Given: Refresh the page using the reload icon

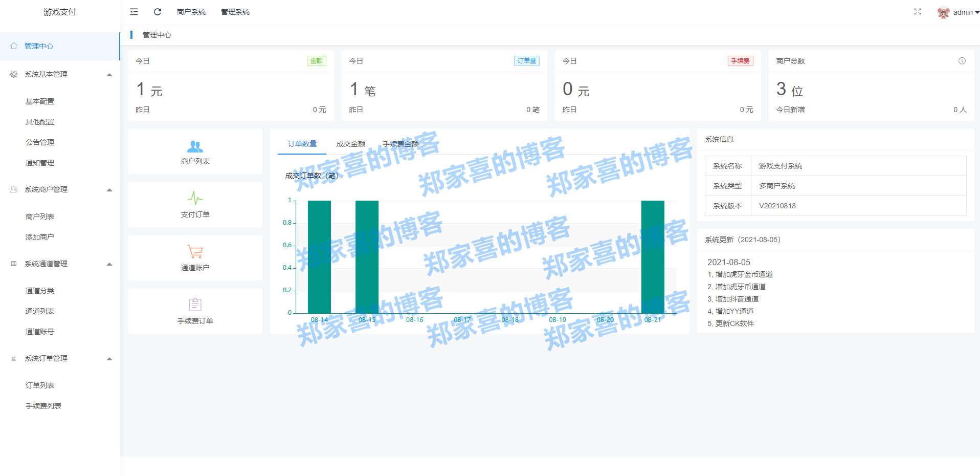Looking at the screenshot, I should pos(158,12).
